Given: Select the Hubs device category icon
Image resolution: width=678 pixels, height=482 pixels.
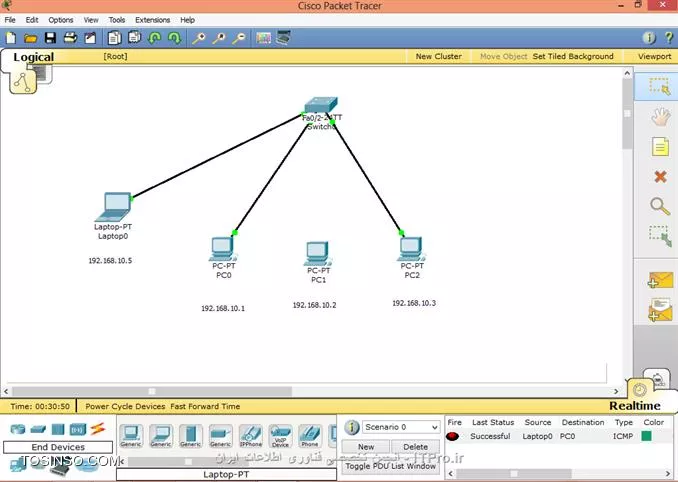Looking at the screenshot, I should 58,429.
